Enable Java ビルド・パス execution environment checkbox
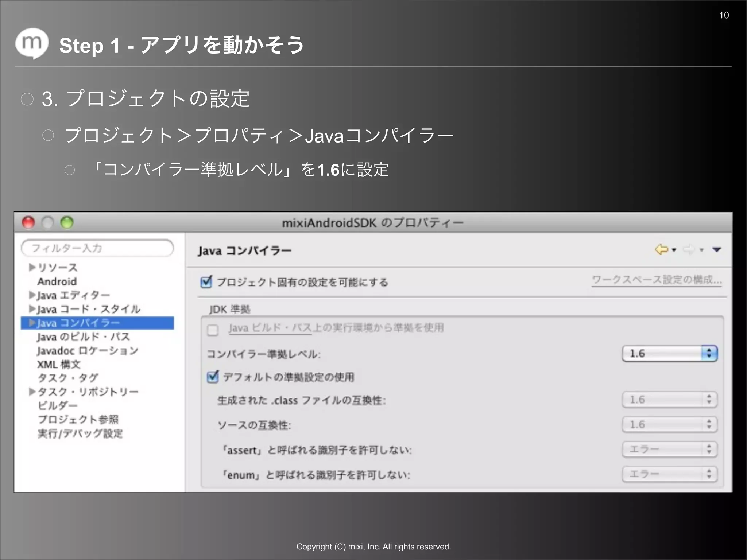The image size is (747, 560). (x=213, y=330)
